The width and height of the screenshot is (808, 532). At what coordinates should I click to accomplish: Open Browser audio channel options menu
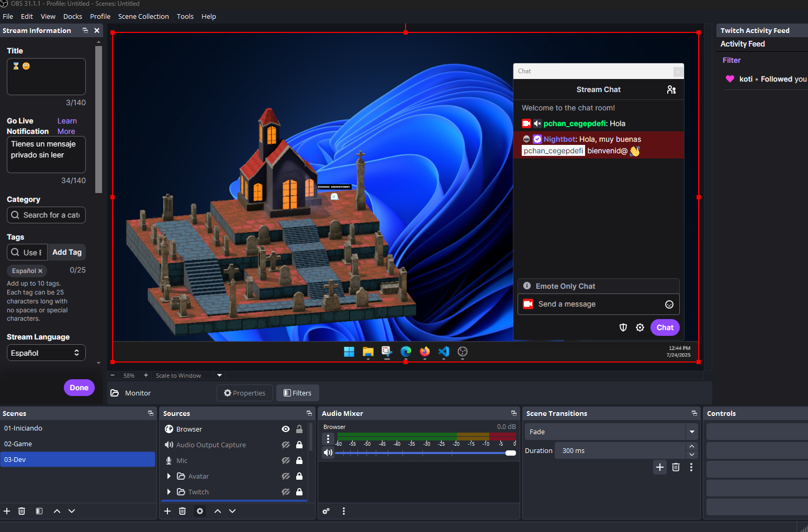click(x=328, y=438)
